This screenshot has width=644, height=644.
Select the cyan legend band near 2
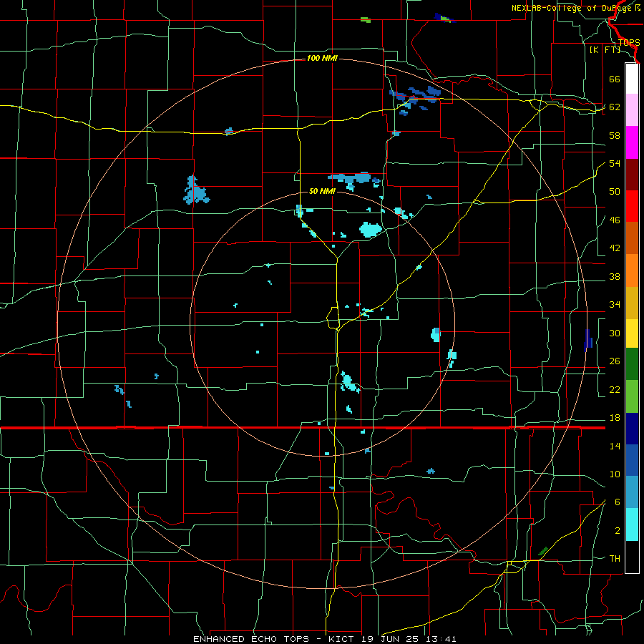pyautogui.click(x=632, y=525)
